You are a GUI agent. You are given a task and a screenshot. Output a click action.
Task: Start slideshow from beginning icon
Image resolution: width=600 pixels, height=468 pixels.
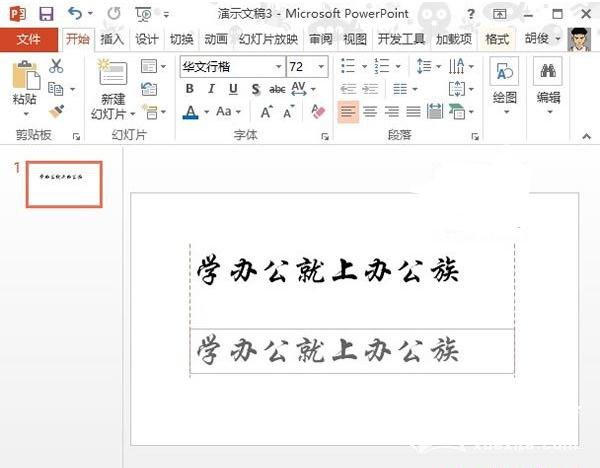coord(143,14)
